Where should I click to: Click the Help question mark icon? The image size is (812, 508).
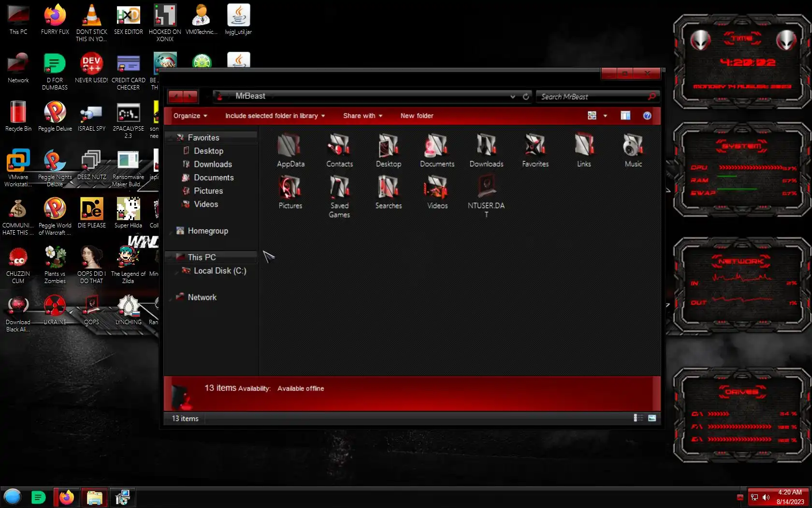[x=647, y=116]
